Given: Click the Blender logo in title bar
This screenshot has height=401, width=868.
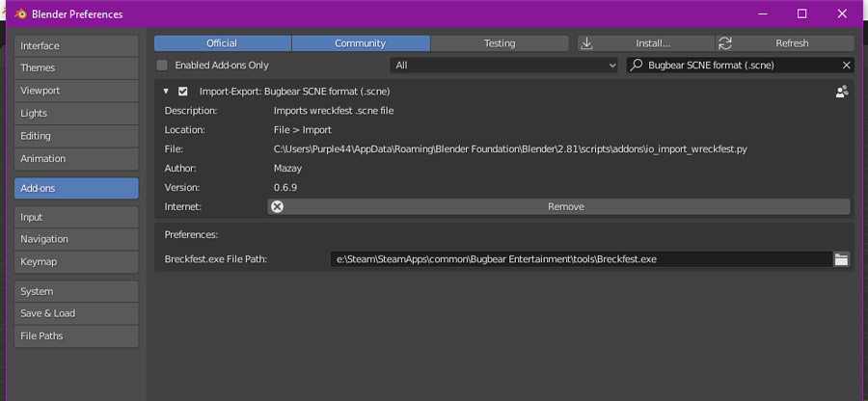Looking at the screenshot, I should point(20,13).
